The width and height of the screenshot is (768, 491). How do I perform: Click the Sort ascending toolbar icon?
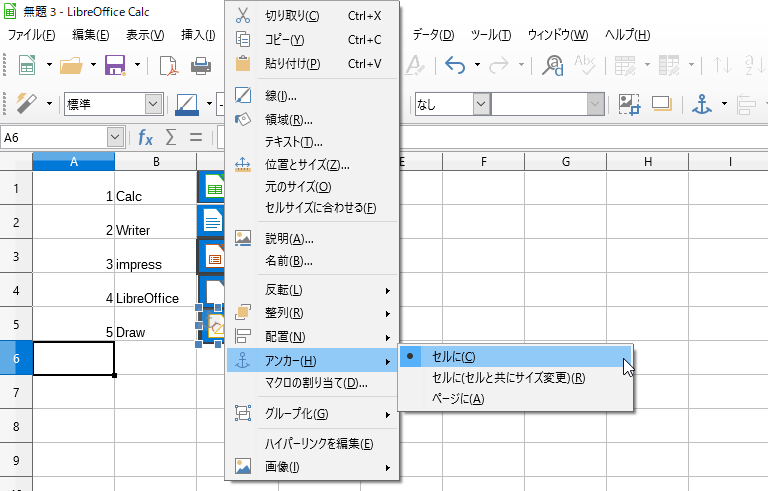click(x=722, y=65)
